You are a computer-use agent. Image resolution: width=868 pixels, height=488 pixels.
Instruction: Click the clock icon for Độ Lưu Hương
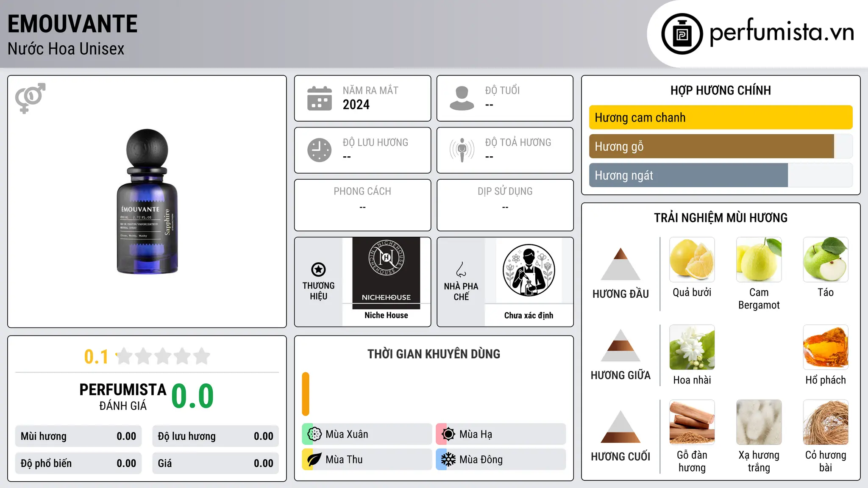(x=320, y=150)
